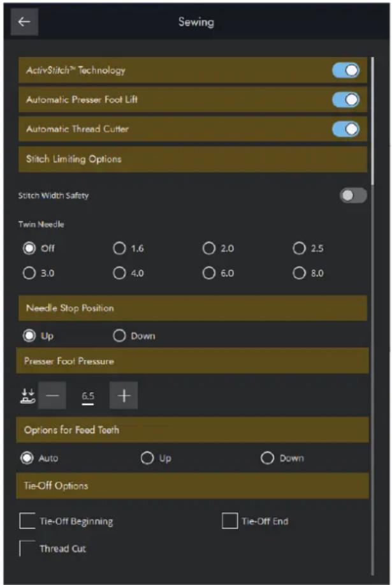Screen dimensions: 392x585
Task: Decrease presser foot pressure with minus
Action: tap(52, 396)
